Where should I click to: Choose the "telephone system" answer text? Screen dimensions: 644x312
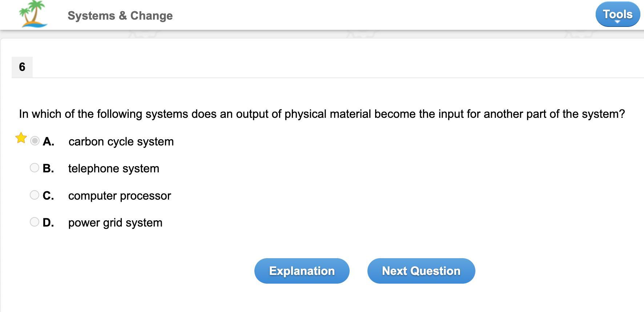click(x=114, y=168)
